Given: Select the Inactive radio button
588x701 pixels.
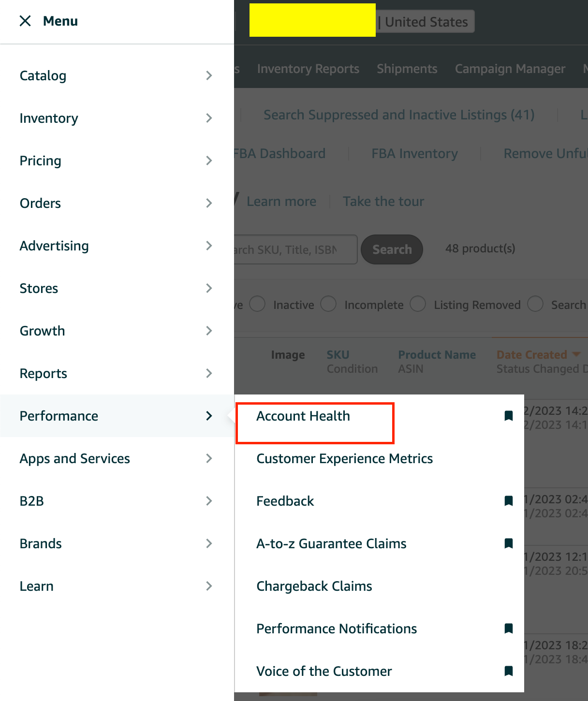Looking at the screenshot, I should (257, 304).
